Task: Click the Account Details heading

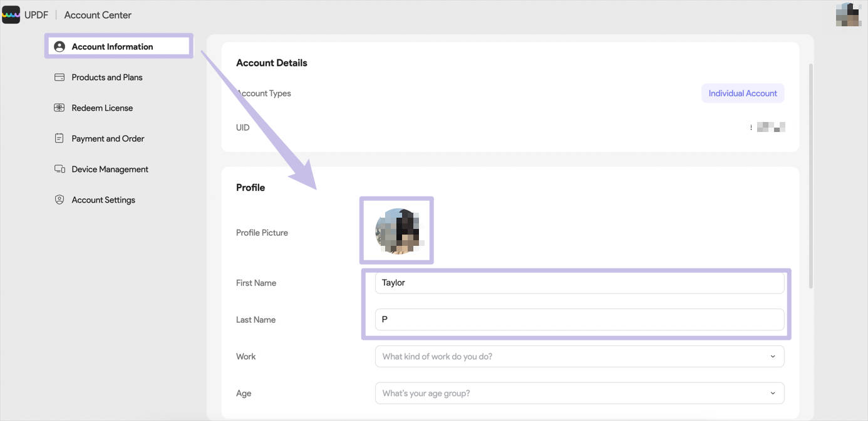Action: coord(272,63)
